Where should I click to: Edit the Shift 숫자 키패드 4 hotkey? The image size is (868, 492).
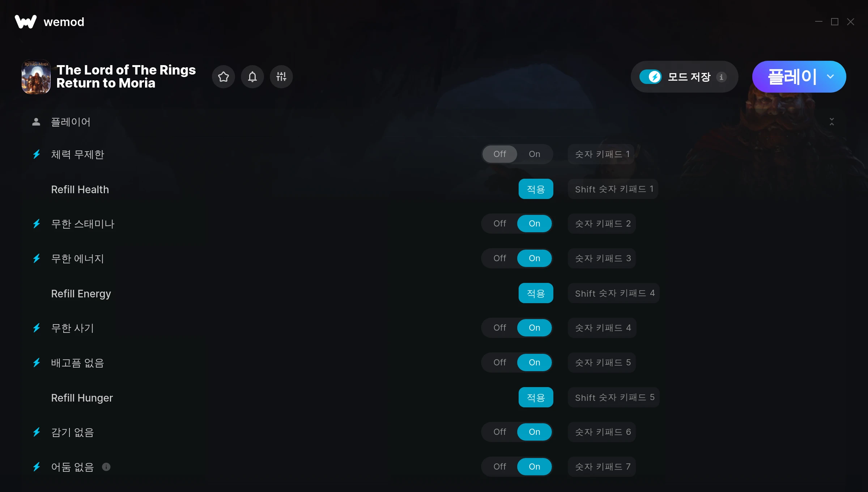614,293
